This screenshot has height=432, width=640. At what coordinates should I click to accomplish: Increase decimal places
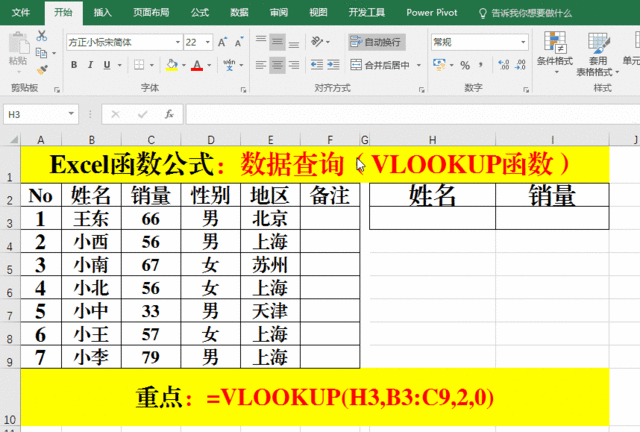[x=504, y=65]
